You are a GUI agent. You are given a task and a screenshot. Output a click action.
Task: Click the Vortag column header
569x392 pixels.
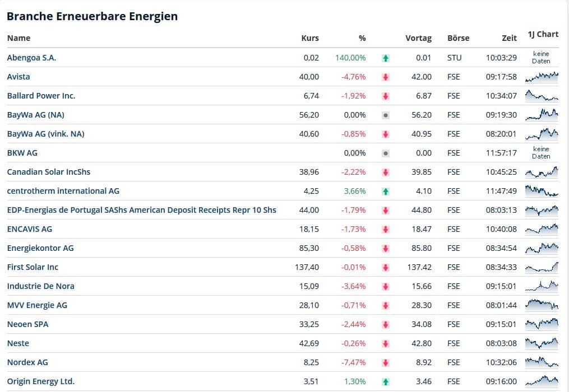(418, 38)
